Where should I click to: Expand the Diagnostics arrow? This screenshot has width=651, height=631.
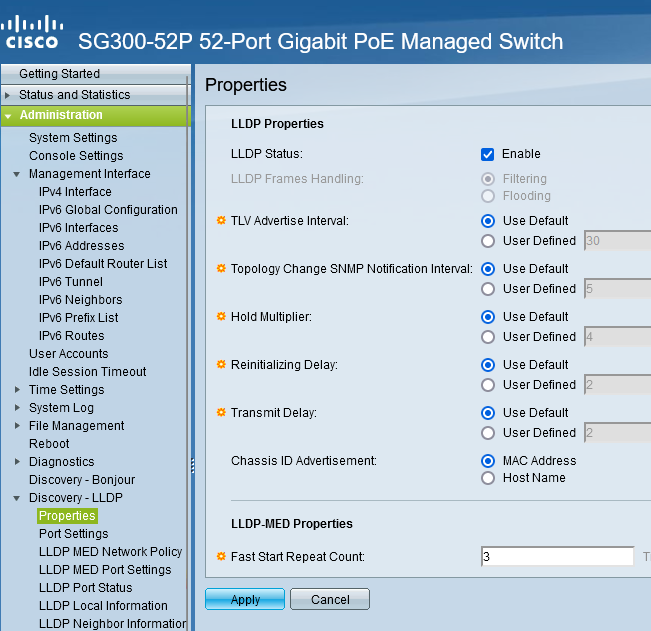(17, 462)
